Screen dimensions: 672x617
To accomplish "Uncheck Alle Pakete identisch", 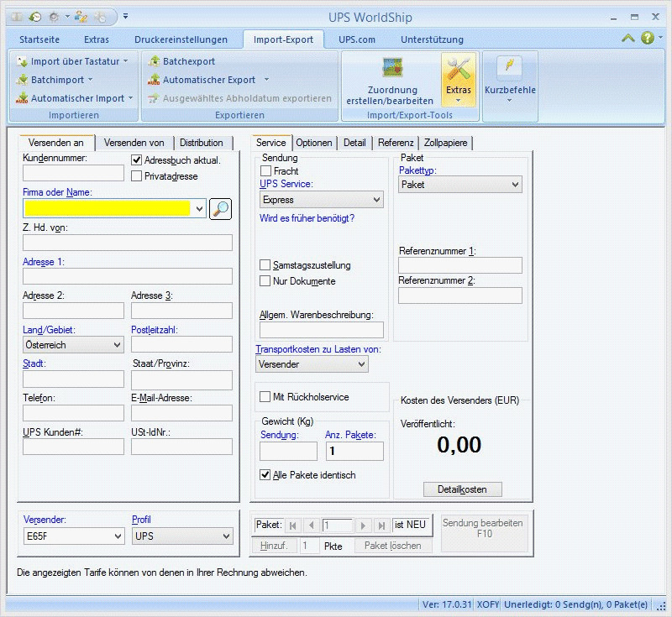I will (x=265, y=475).
